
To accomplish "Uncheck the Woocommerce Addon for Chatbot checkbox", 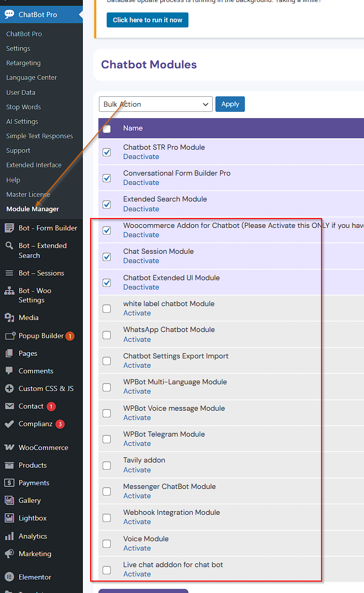I will pos(107,230).
